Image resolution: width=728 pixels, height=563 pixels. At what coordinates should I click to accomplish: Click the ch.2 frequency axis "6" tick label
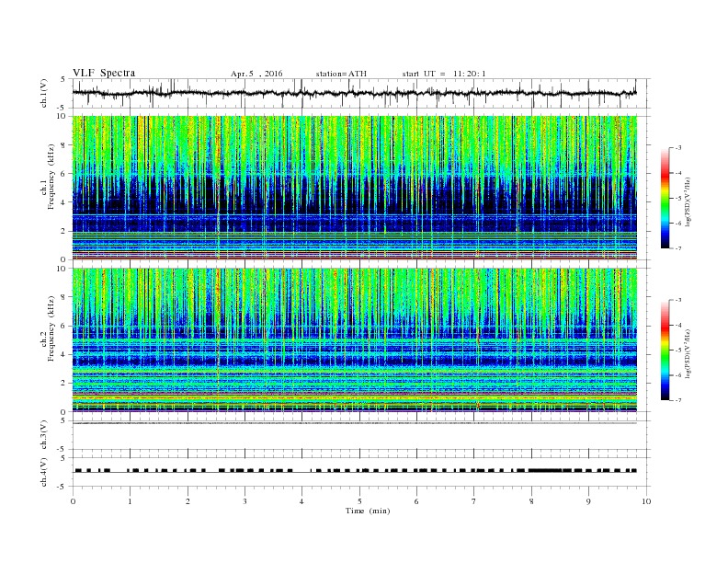(x=64, y=326)
